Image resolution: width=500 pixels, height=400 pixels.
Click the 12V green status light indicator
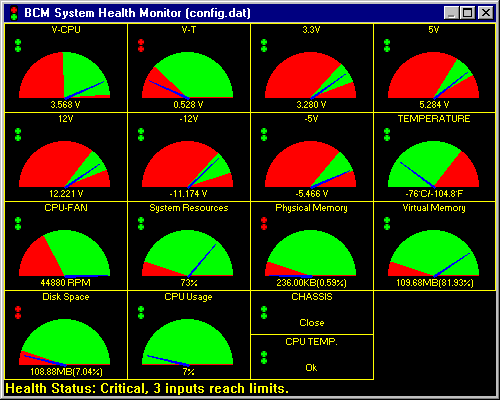click(18, 135)
